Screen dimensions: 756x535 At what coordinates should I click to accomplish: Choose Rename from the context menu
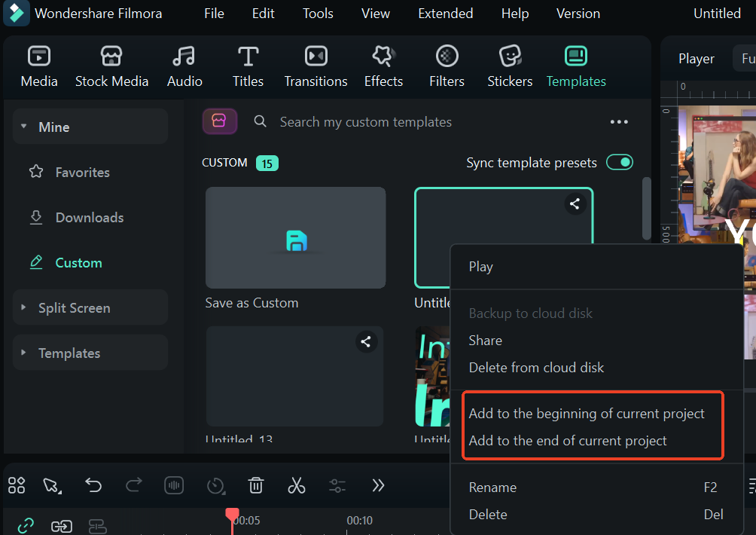point(492,488)
